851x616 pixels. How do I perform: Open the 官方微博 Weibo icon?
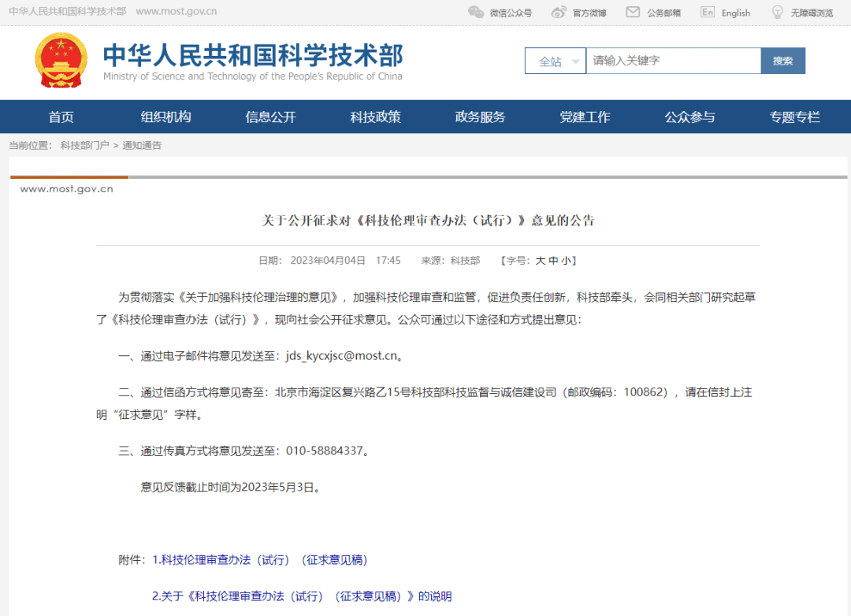pyautogui.click(x=559, y=12)
